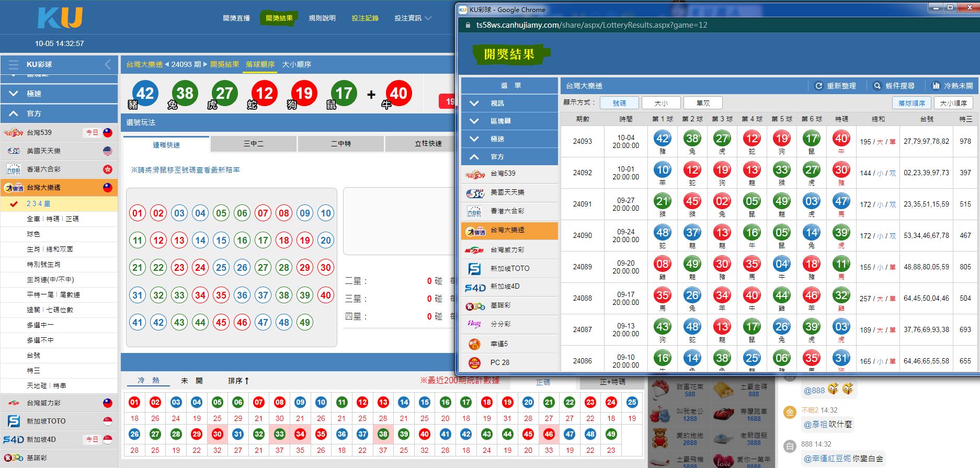The height and width of the screenshot is (468, 980).
Task: Switch to 立柱快速 play tab
Action: (420, 144)
